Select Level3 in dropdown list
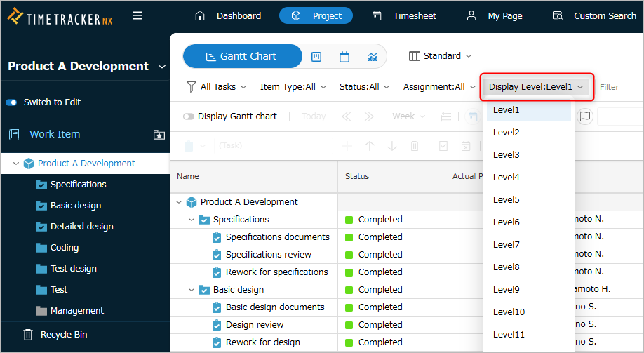This screenshot has height=353, width=644. click(x=529, y=155)
